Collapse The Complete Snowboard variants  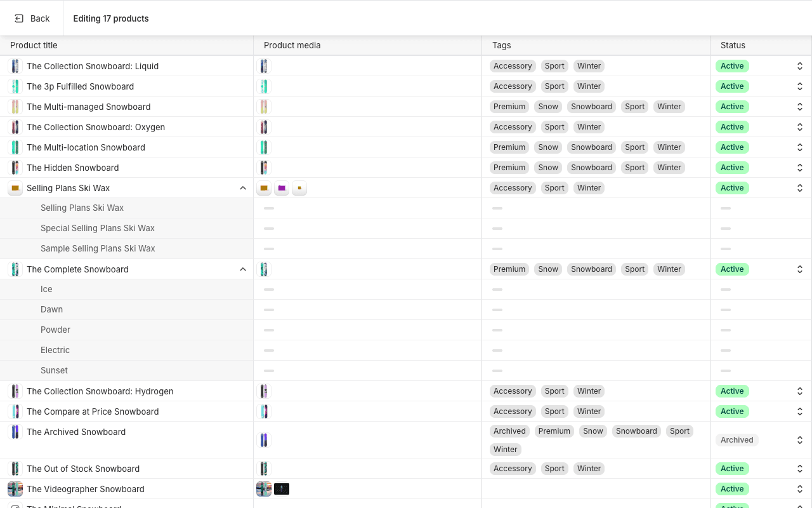[x=243, y=269]
